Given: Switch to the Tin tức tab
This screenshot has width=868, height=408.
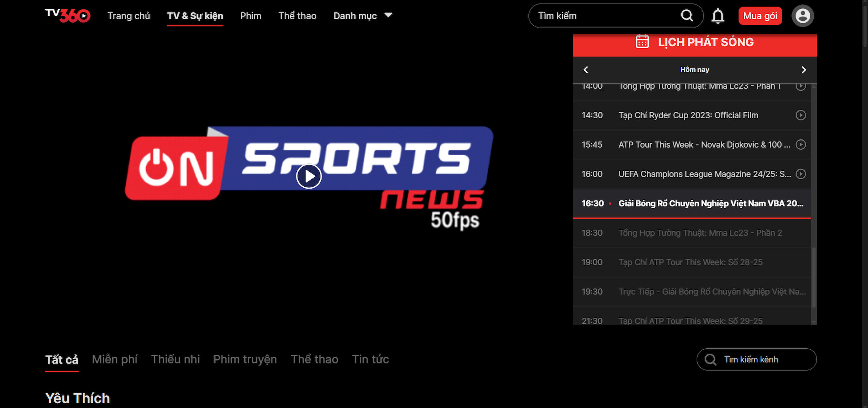Looking at the screenshot, I should coord(370,359).
